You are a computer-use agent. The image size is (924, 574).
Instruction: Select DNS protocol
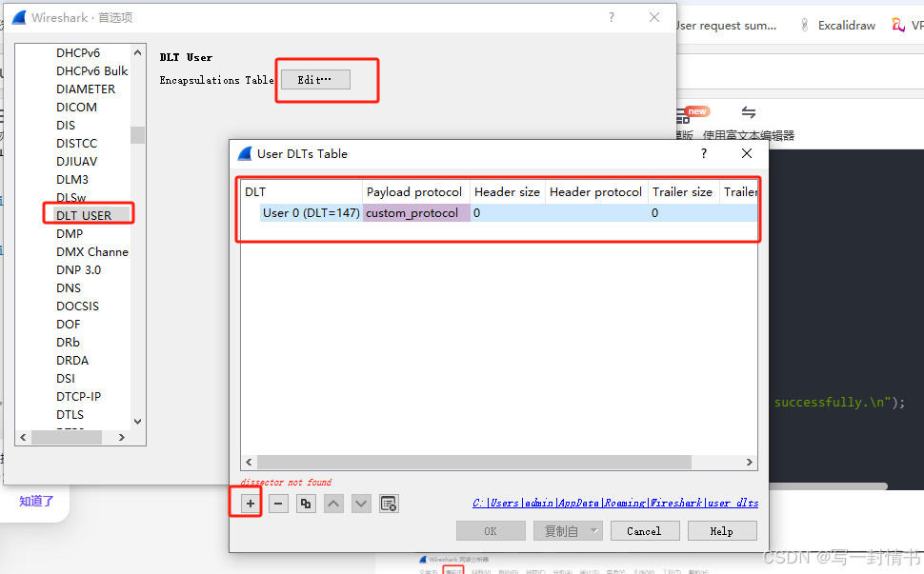point(69,287)
